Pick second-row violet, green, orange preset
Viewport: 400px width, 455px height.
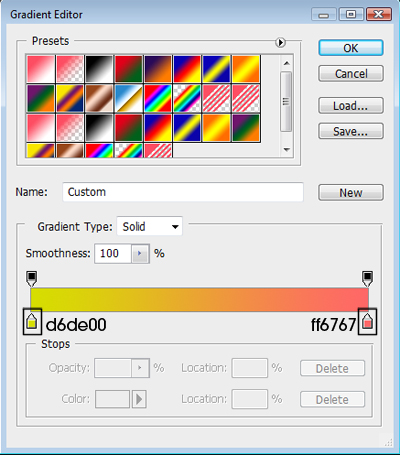tap(41, 98)
